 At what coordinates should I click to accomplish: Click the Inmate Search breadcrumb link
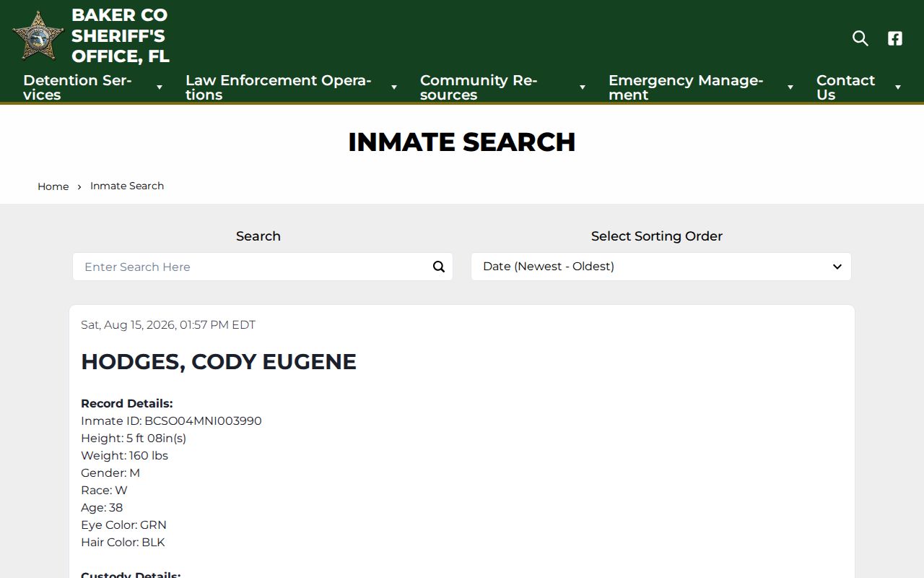point(127,186)
